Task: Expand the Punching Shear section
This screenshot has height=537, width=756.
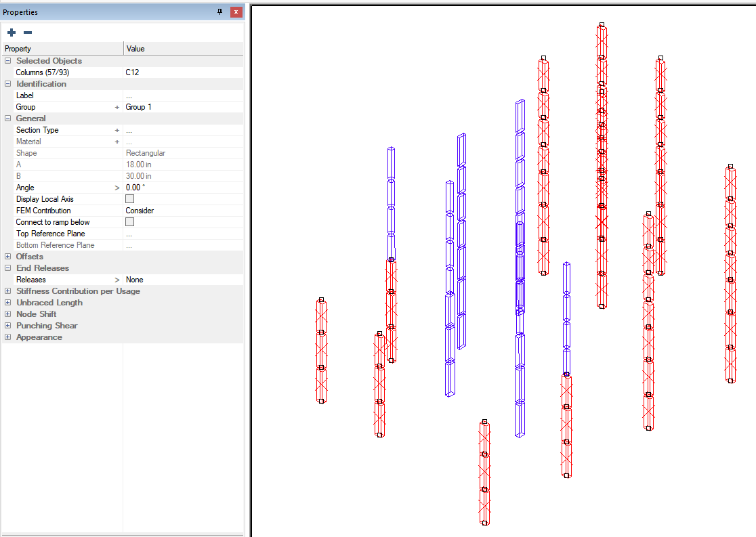Action: [8, 326]
